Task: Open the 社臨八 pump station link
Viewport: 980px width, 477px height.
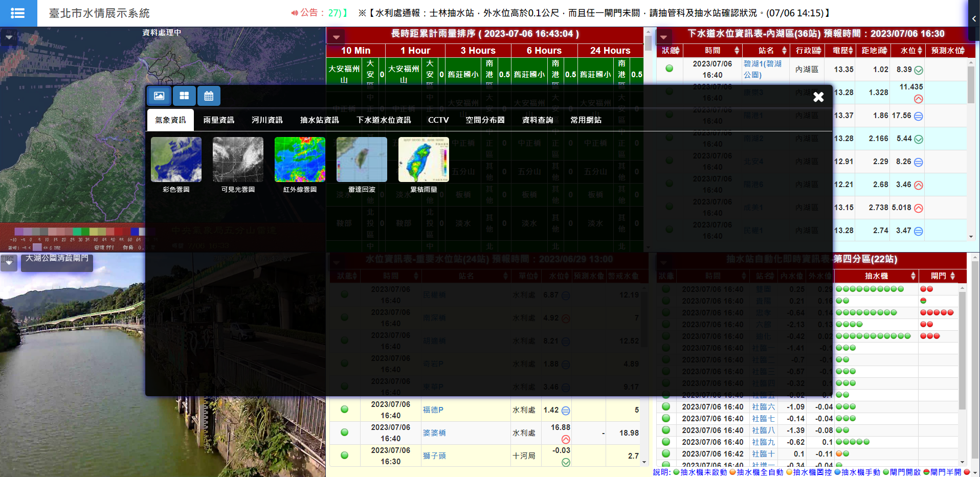Action: 763,430
